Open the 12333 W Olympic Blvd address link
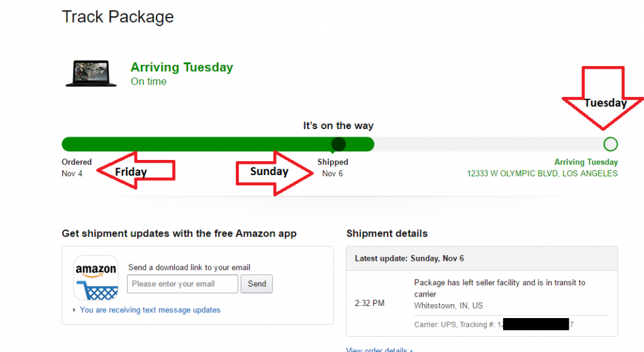 point(542,173)
